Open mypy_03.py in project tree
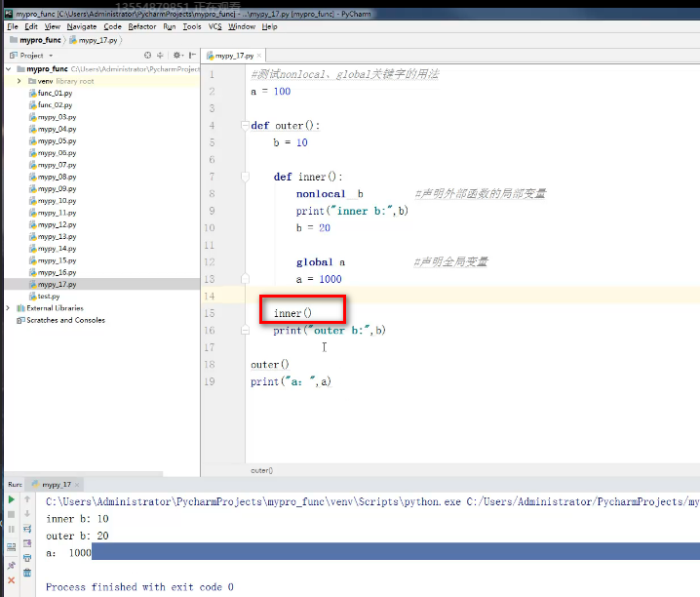The image size is (700, 597). (53, 117)
